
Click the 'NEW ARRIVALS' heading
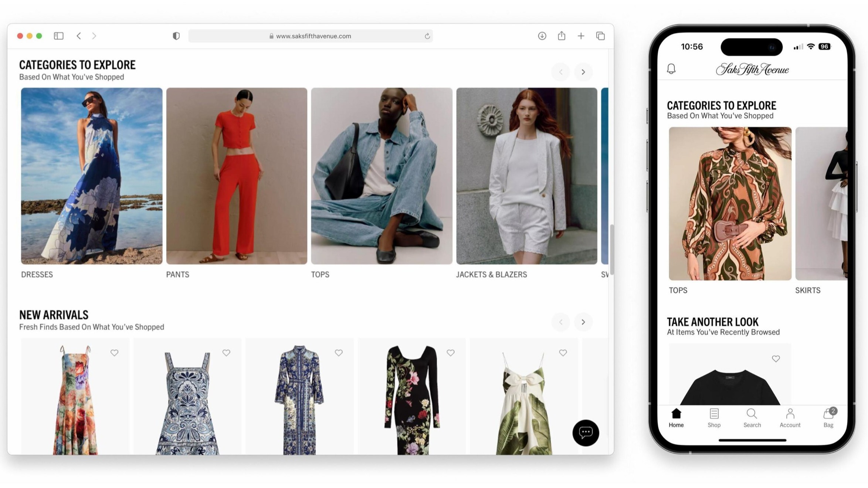54,315
